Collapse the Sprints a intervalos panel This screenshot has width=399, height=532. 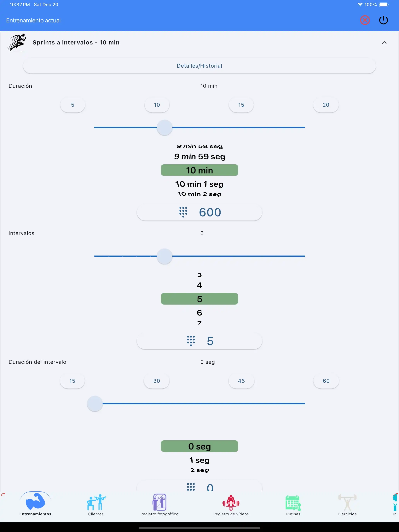click(x=384, y=42)
